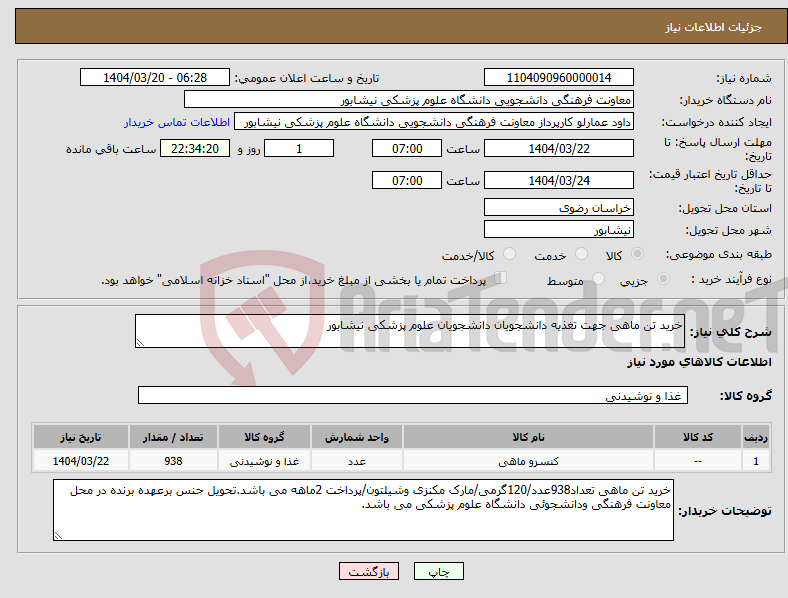Click the request creator field داود عمارلو

click(434, 122)
